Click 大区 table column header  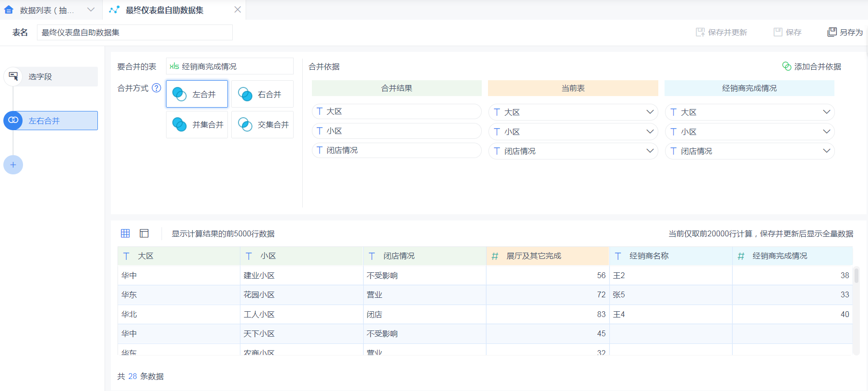[179, 256]
